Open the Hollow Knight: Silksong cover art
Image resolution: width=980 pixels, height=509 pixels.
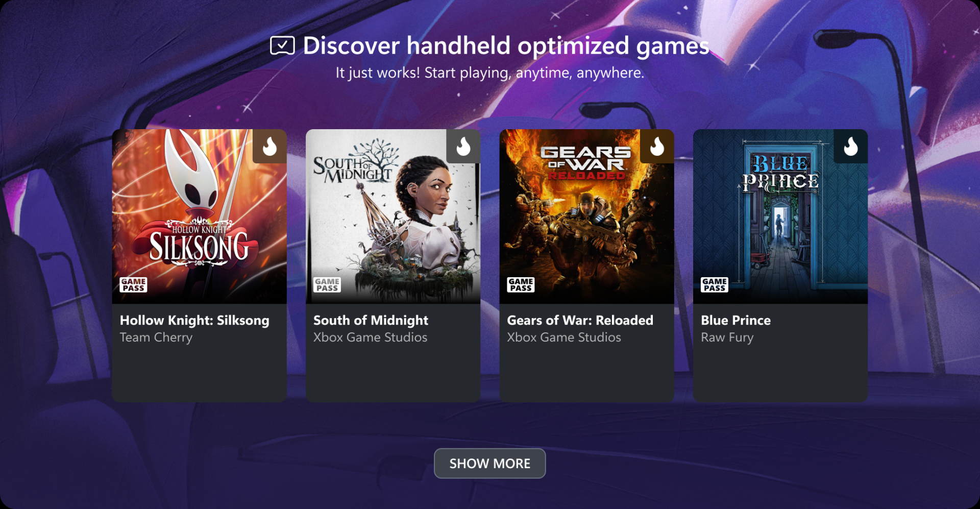[200, 216]
